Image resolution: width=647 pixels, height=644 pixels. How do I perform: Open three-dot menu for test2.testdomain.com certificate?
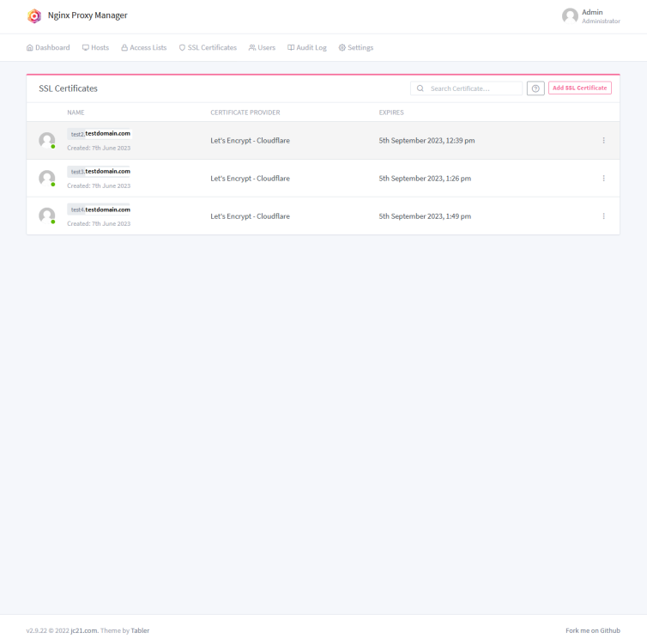coord(603,140)
